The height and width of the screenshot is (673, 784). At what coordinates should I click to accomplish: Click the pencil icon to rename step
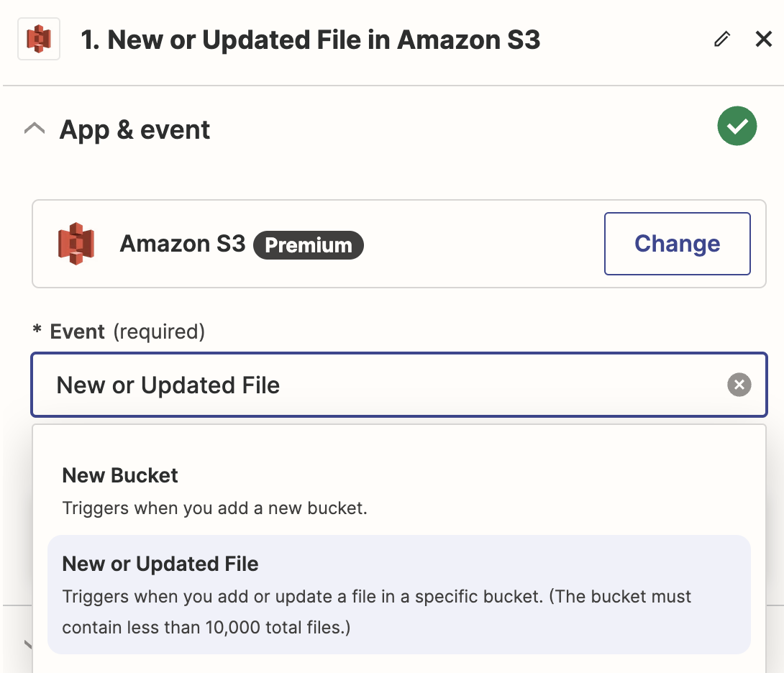point(722,39)
